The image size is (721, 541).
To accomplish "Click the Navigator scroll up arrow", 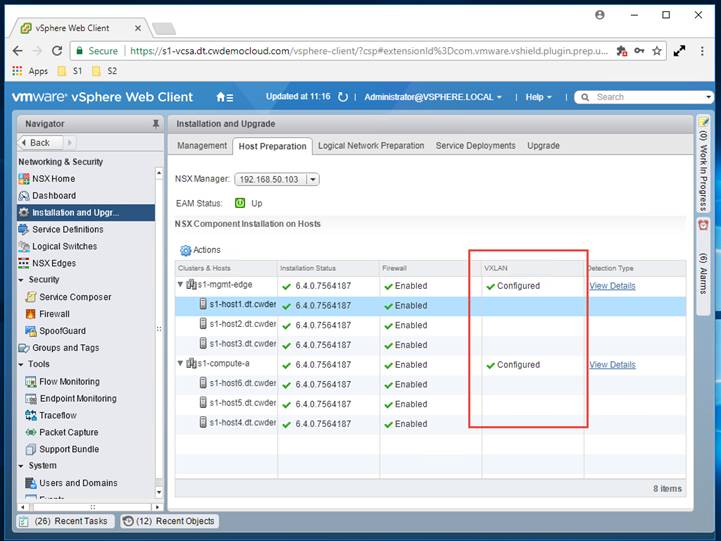I will point(159,173).
